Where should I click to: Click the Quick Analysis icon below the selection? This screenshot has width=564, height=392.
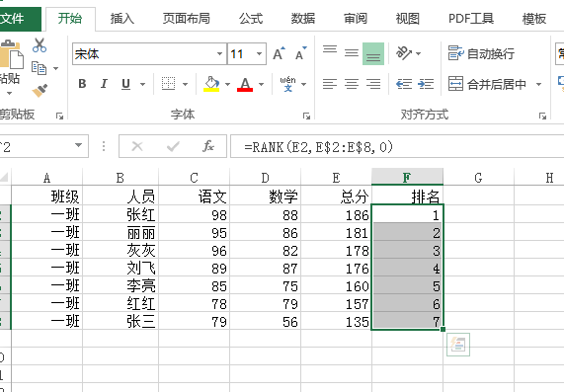(x=458, y=345)
